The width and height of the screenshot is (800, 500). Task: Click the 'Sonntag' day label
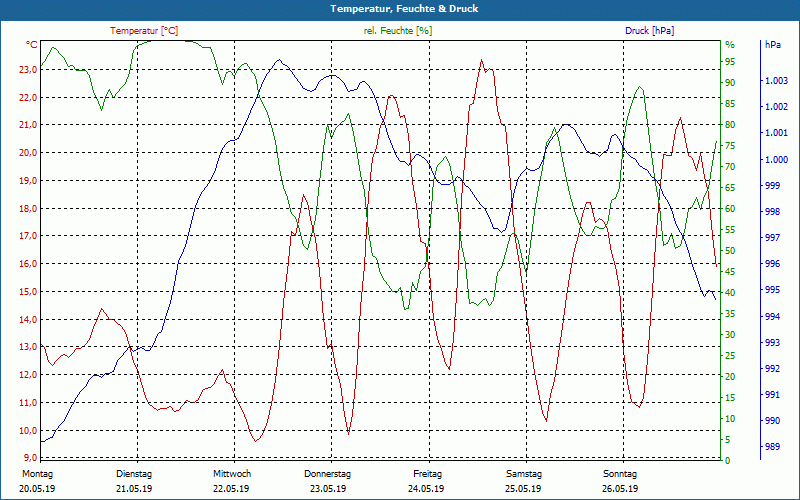[620, 474]
